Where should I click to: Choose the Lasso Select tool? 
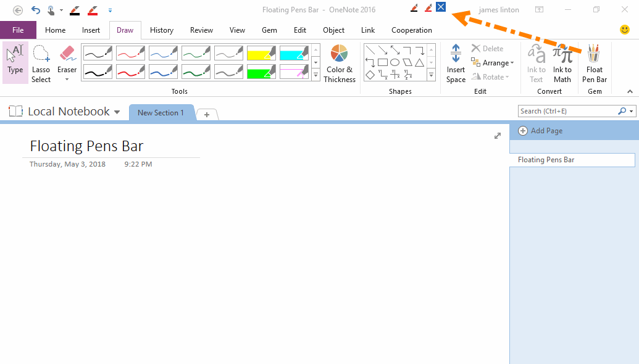[41, 64]
